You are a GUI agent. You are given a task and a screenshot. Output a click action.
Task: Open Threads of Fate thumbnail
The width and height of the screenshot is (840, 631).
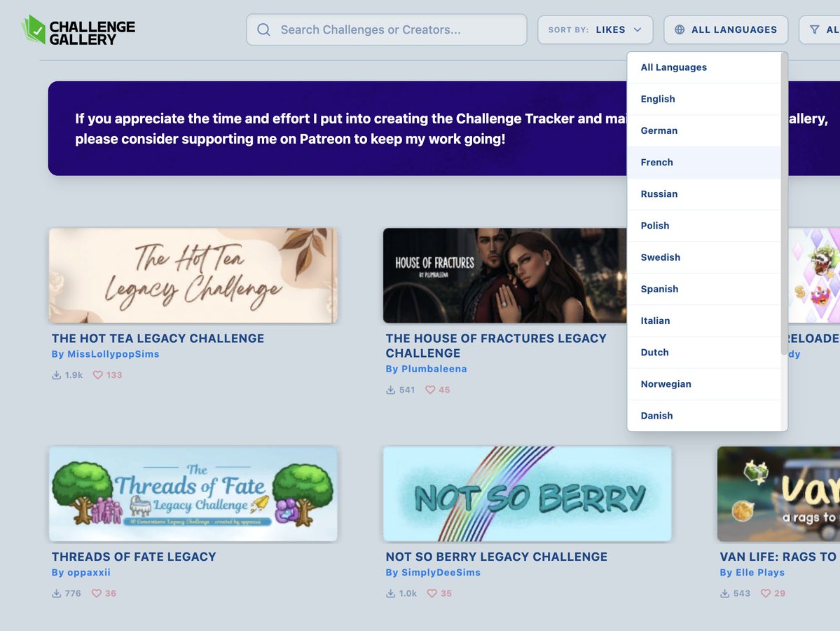(x=193, y=494)
